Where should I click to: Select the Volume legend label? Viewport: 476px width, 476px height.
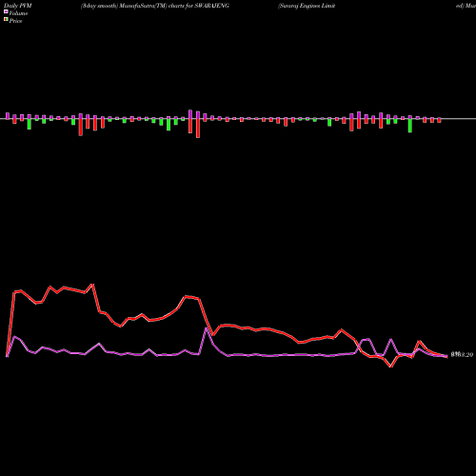(x=18, y=13)
